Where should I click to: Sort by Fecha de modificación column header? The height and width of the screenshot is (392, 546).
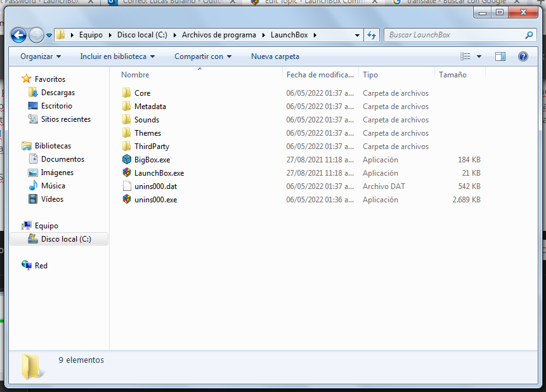(320, 75)
